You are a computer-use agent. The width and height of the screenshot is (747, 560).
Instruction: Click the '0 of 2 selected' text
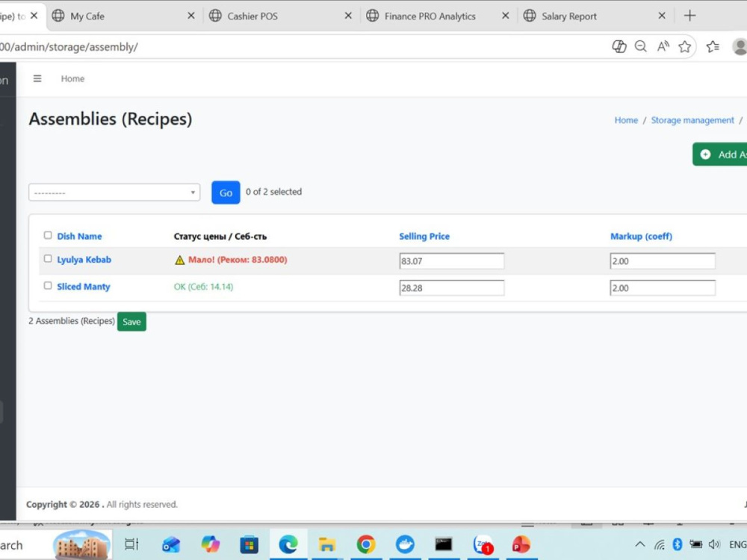click(273, 192)
